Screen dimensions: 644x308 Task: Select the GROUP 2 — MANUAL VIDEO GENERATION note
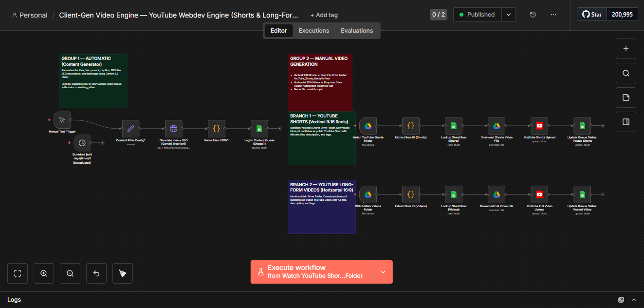320,82
